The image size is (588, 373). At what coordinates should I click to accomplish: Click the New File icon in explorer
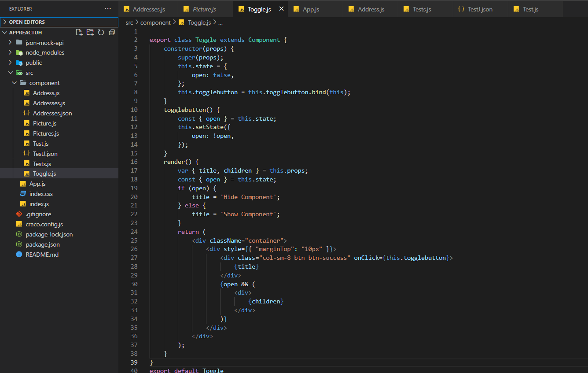(x=79, y=33)
